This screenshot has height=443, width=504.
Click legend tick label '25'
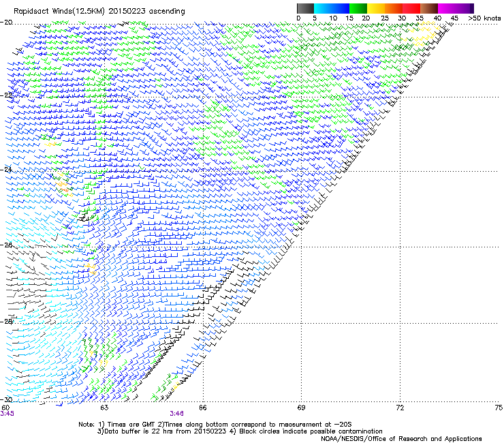coord(384,18)
